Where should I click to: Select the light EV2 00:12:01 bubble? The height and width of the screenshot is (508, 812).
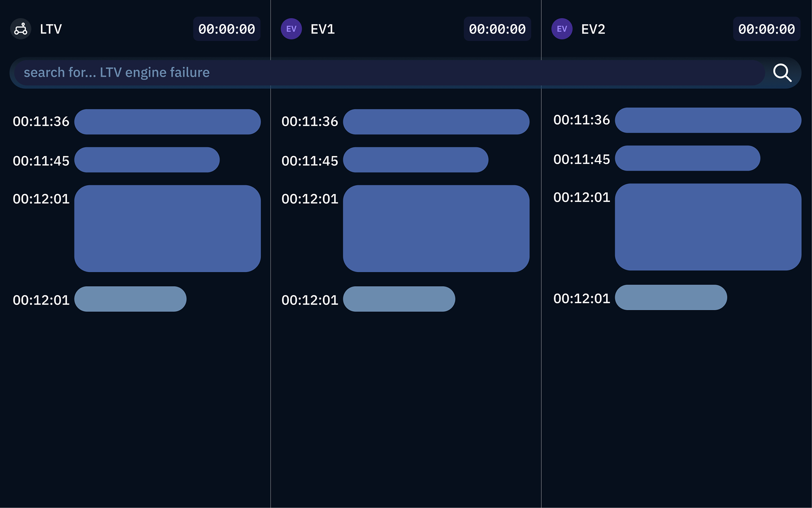coord(671,297)
